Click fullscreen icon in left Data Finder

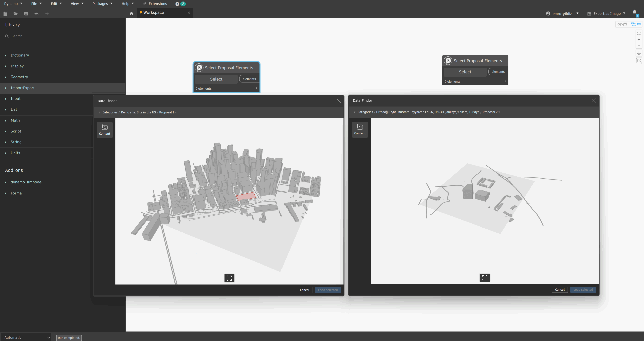pyautogui.click(x=229, y=278)
